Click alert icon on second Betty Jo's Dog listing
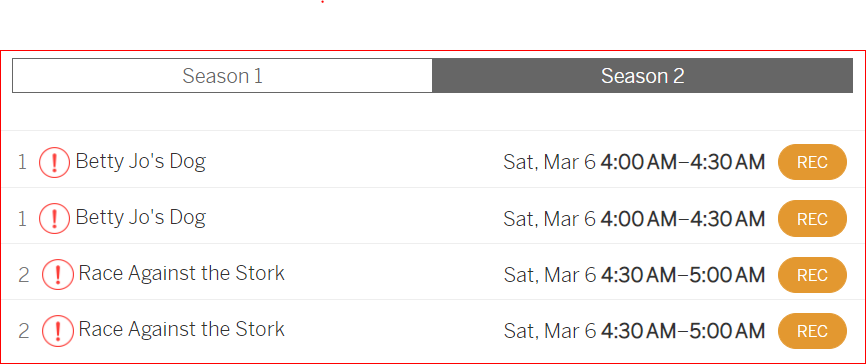This screenshot has width=866, height=364. point(54,218)
